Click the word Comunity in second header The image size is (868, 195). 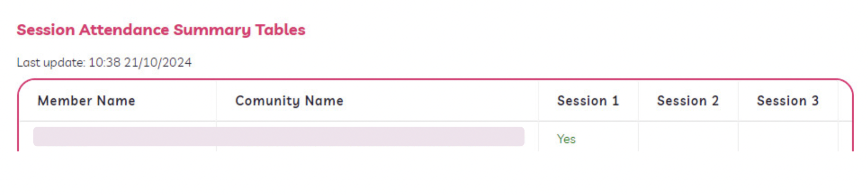coord(268,101)
